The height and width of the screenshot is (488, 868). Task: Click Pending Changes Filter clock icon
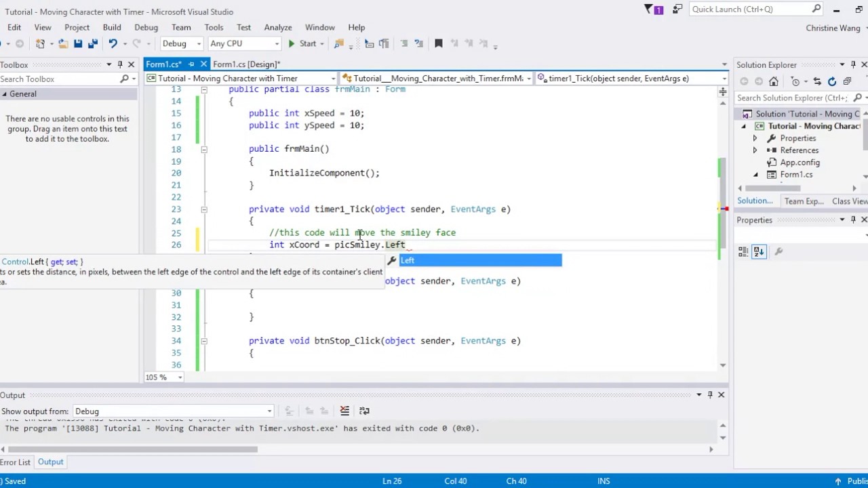click(795, 81)
